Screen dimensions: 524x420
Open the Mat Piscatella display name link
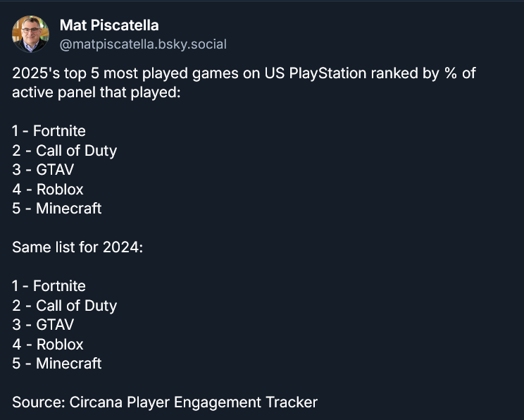pos(109,25)
